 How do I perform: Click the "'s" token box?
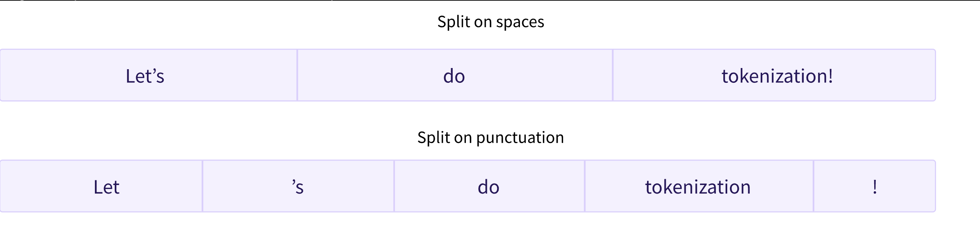click(298, 186)
